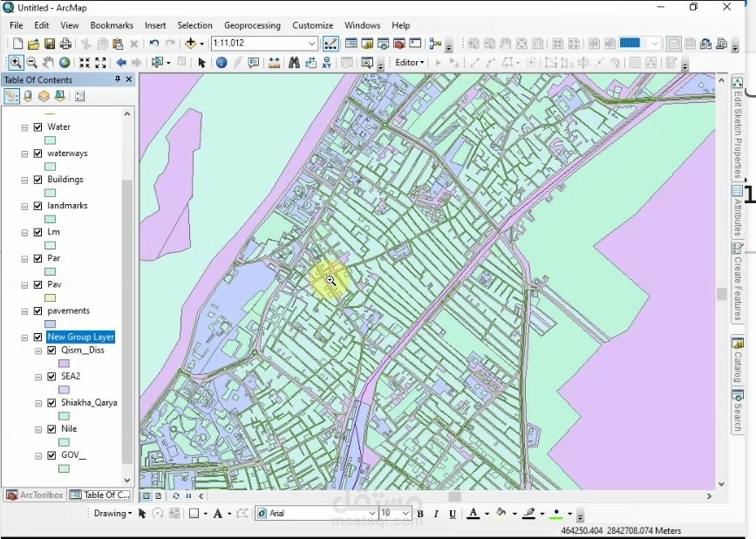Save the map document
This screenshot has height=539, width=756.
tap(49, 44)
